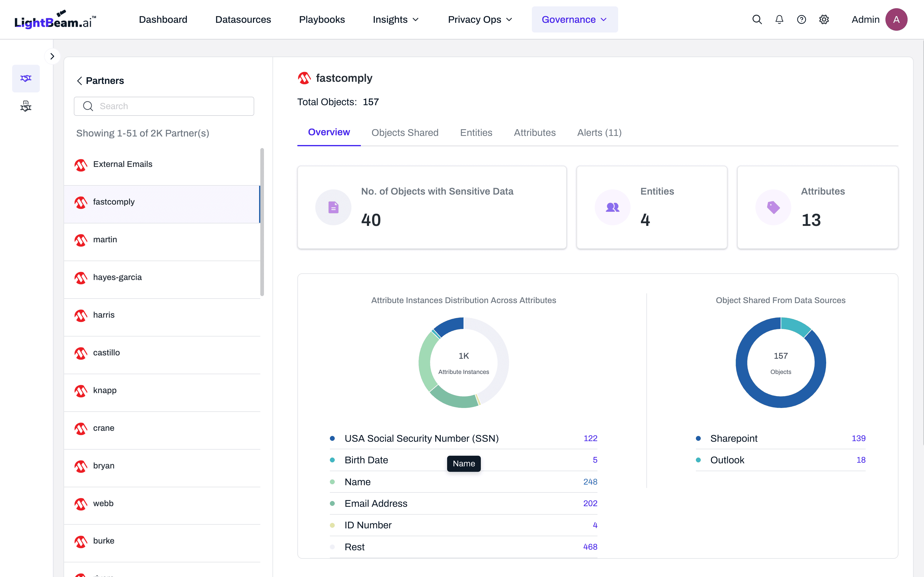Click the martin partner icon
The width and height of the screenshot is (924, 577).
(81, 240)
